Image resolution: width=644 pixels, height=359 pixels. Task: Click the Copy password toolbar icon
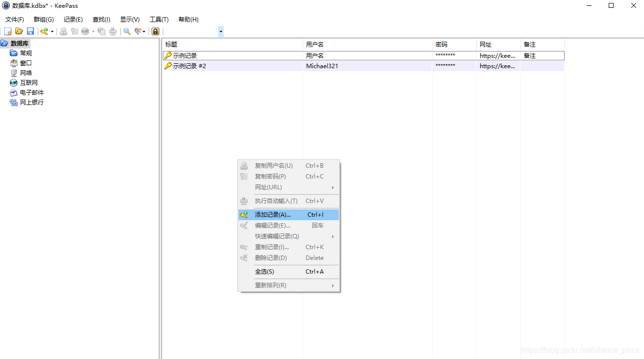[74, 31]
